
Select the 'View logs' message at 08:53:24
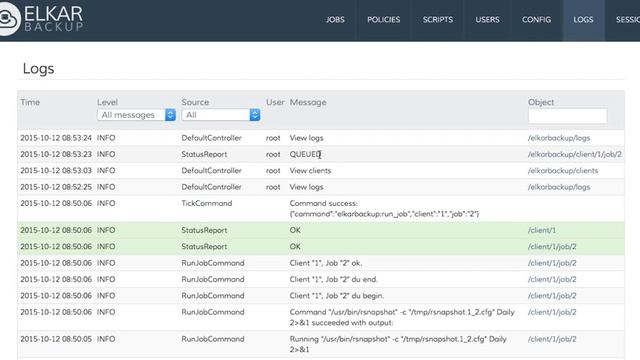click(x=307, y=138)
